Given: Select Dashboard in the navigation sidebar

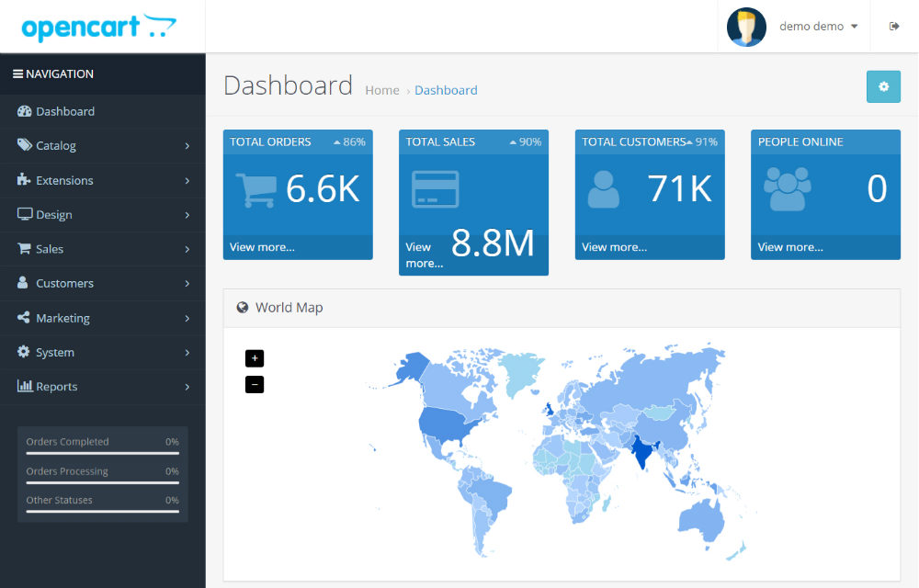Looking at the screenshot, I should pos(64,111).
